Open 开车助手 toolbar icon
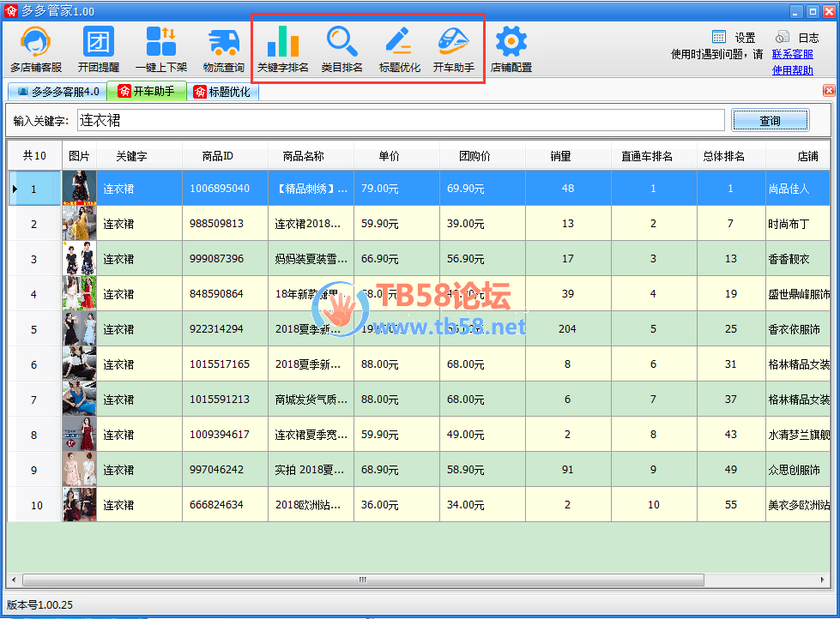This screenshot has width=840, height=619. click(x=453, y=49)
